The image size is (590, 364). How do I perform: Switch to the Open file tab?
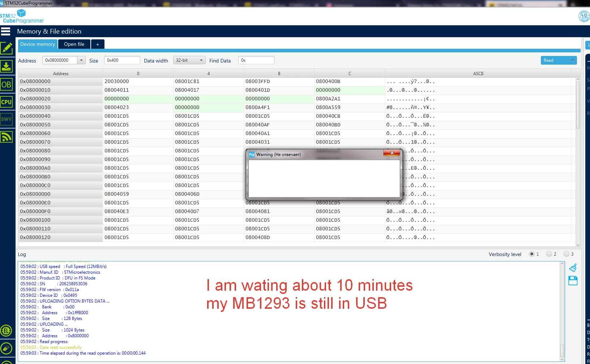coord(74,44)
